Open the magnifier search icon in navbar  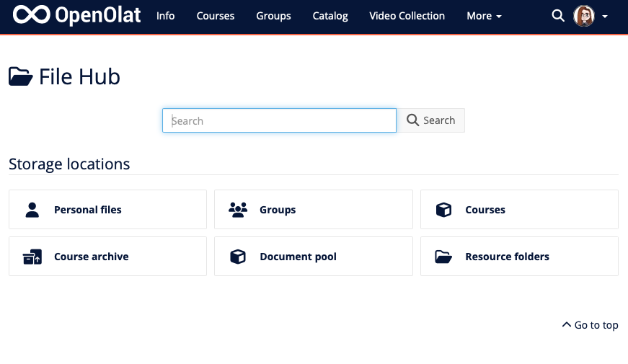(557, 16)
